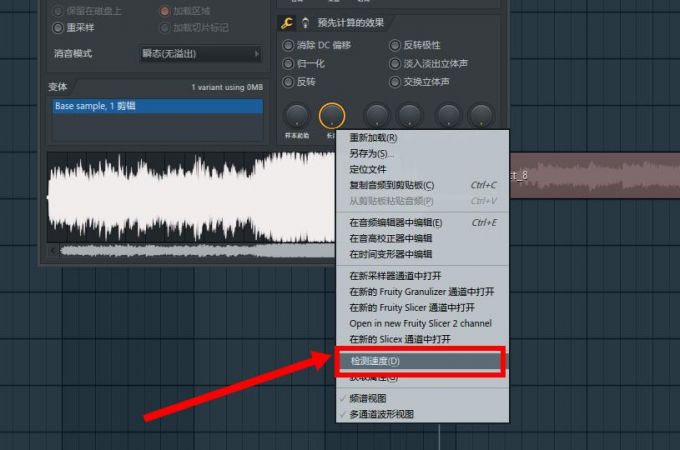This screenshot has width=680, height=450.
Task: Click the white waveform display
Action: pos(191,197)
